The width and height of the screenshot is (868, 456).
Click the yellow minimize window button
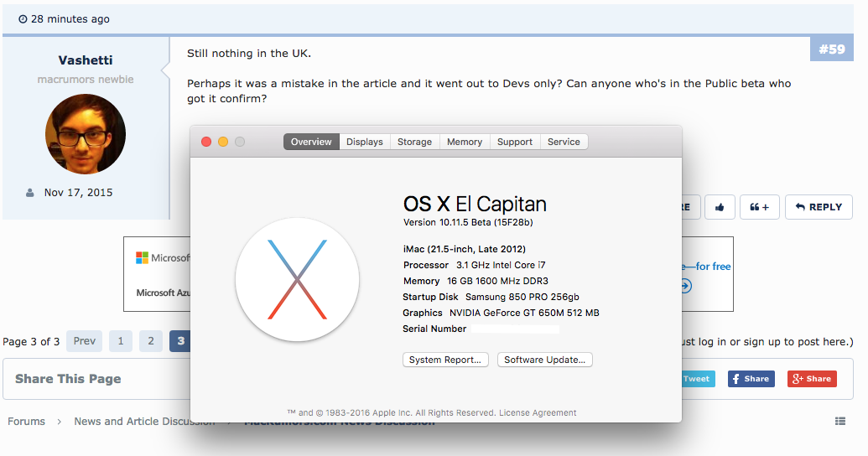pyautogui.click(x=223, y=142)
